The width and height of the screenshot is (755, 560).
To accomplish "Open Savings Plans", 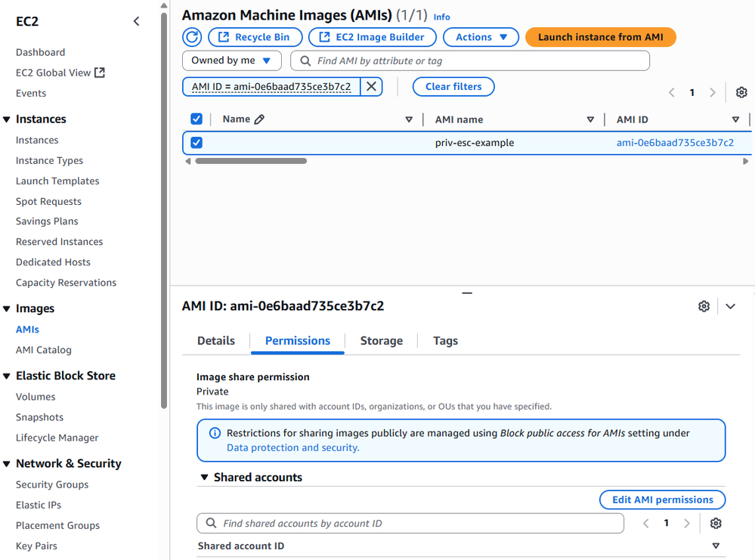I will 47,221.
